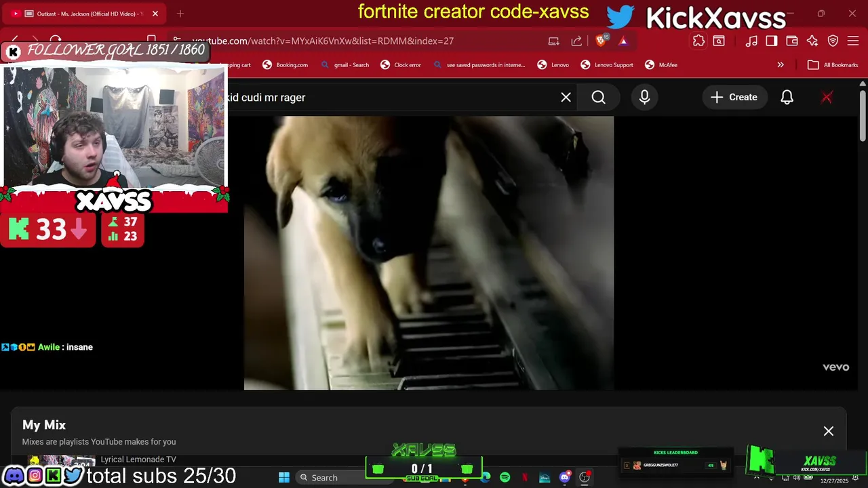Open the Clock error bookmark
868x488 pixels.
[401, 65]
